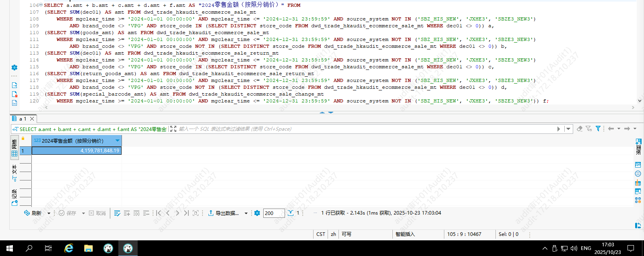644x256 pixels.
Task: Open the 2024零售金额 column header dropdown
Action: click(x=118, y=141)
